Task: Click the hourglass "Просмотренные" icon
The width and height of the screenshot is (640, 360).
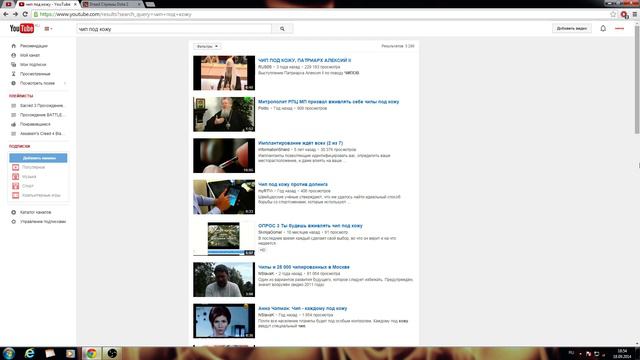Action: point(13,74)
